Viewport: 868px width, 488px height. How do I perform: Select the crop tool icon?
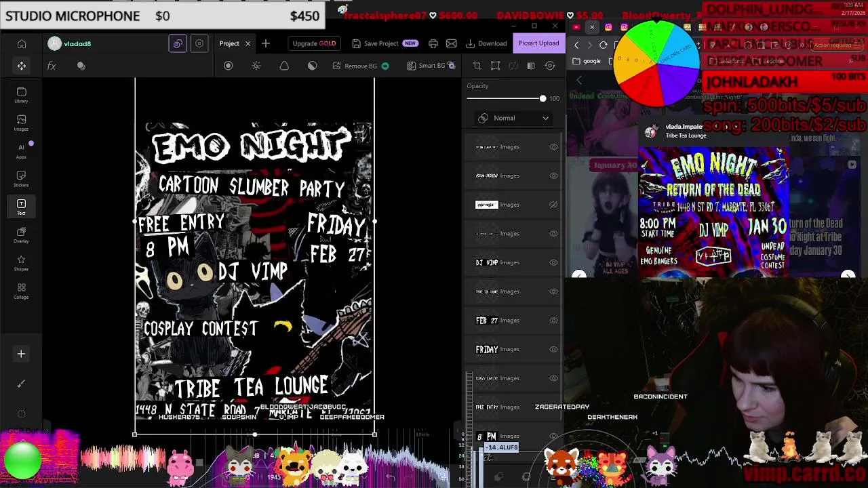[x=477, y=66]
